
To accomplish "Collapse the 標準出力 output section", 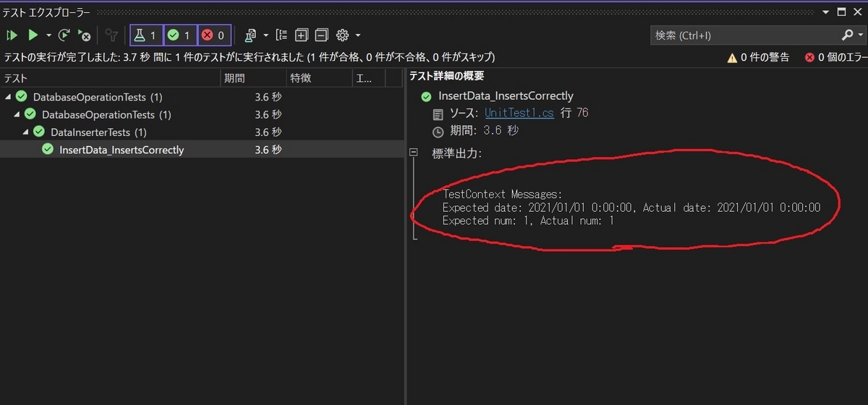I will coord(414,153).
